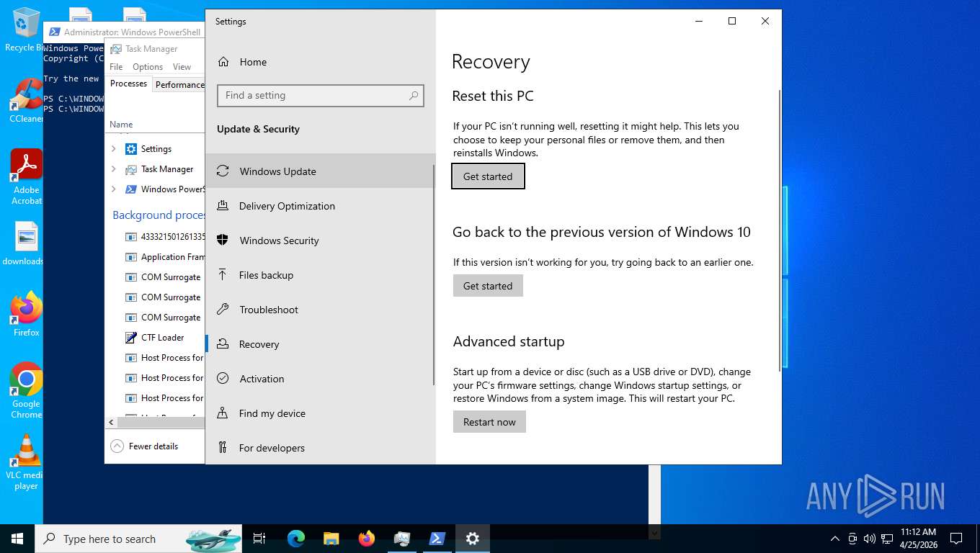Open Find my device settings

click(321, 413)
